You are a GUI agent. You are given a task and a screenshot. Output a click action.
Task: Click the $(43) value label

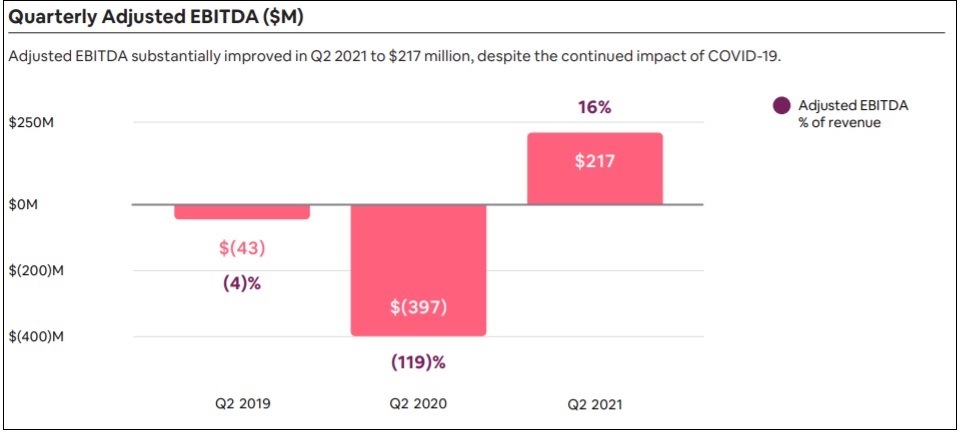point(241,248)
